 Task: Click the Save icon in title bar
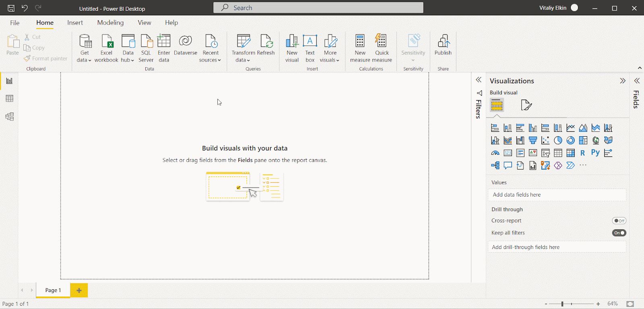point(11,8)
